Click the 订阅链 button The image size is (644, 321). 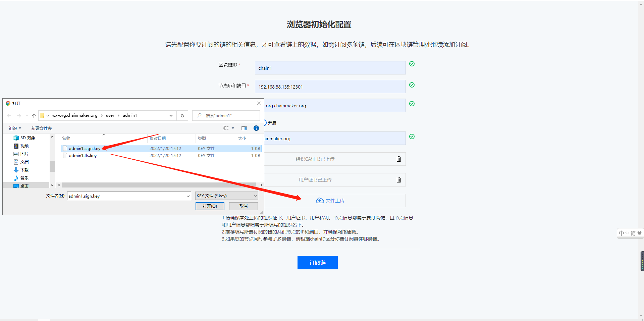coord(317,263)
